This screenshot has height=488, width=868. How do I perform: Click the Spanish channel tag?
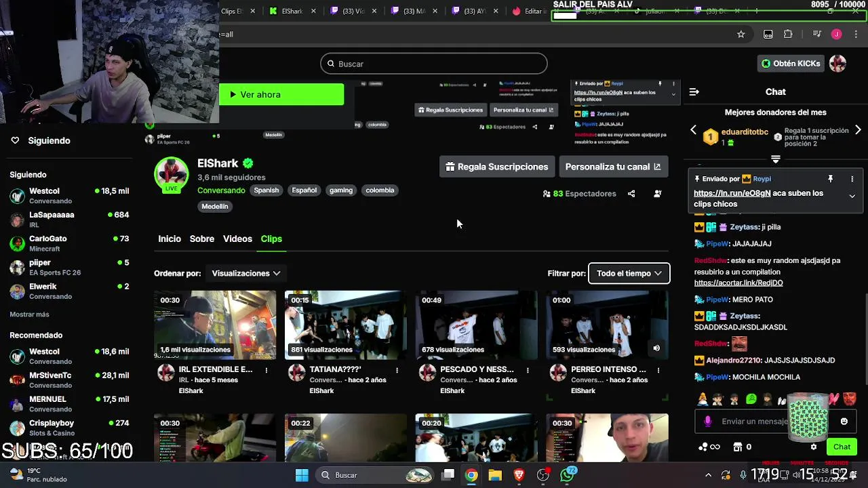[x=267, y=190]
